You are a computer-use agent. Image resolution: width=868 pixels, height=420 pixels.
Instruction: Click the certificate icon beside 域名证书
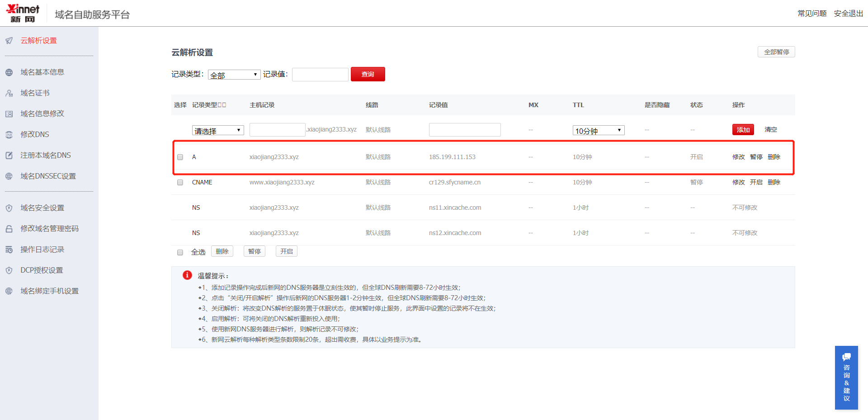coord(9,93)
